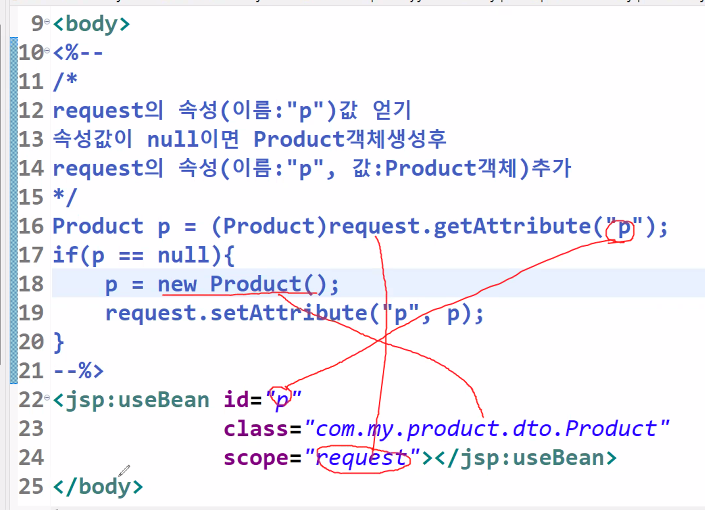Click the "/*" text on line 11
Viewport: 705px width, 510px height.
tap(65, 81)
